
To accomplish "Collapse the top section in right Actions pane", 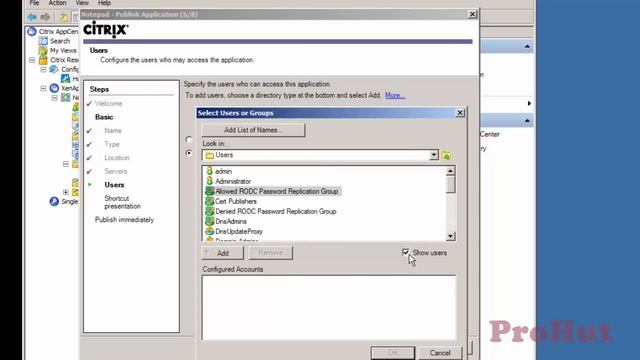I will coord(527,47).
